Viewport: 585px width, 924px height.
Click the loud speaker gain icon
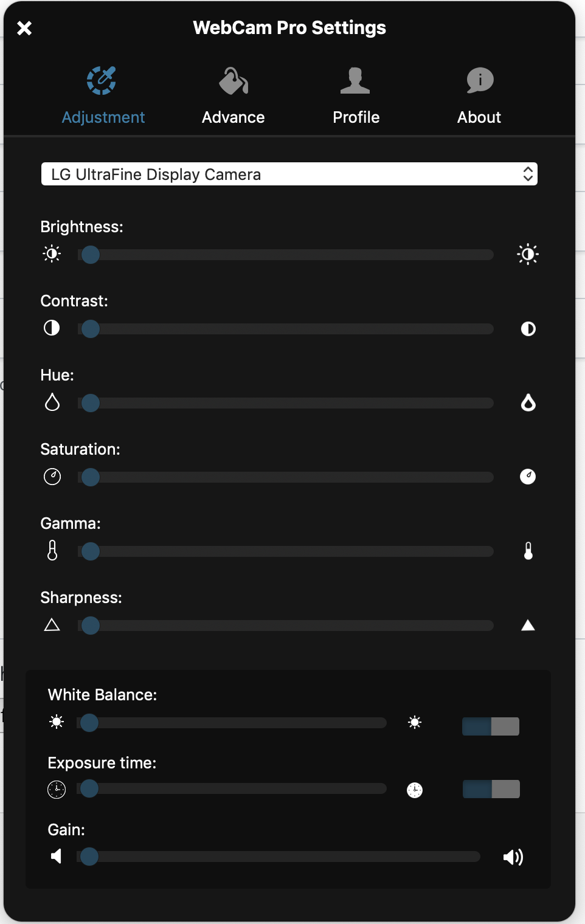click(x=513, y=857)
